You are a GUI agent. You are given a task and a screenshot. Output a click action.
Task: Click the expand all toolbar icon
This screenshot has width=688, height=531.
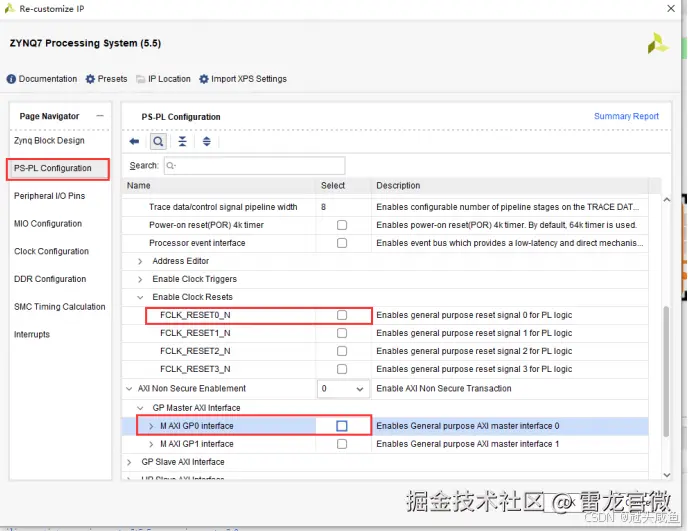coord(207,141)
